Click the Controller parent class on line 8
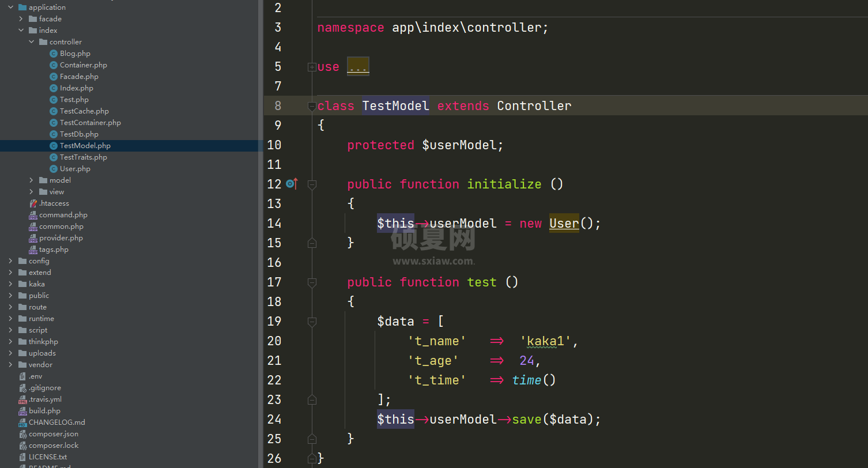The height and width of the screenshot is (468, 868). coord(534,105)
